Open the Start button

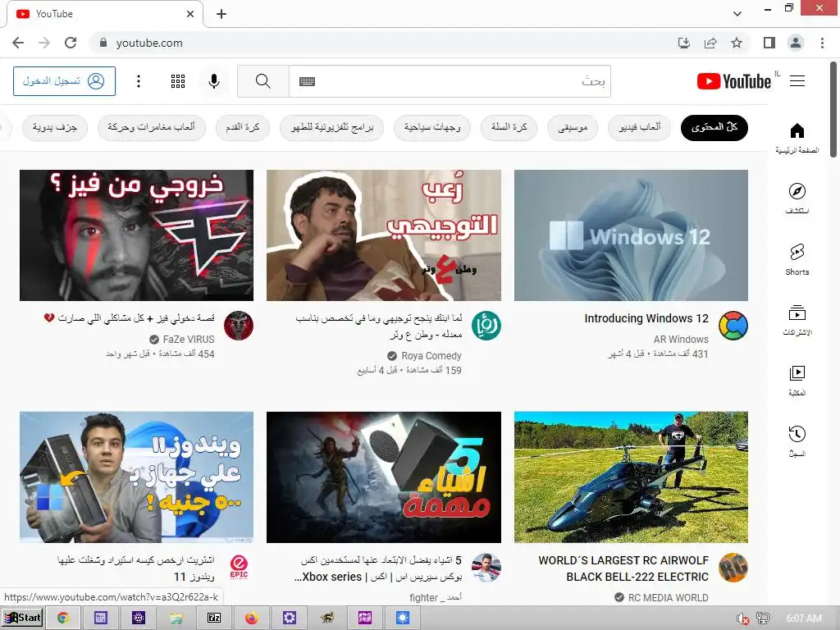22,618
